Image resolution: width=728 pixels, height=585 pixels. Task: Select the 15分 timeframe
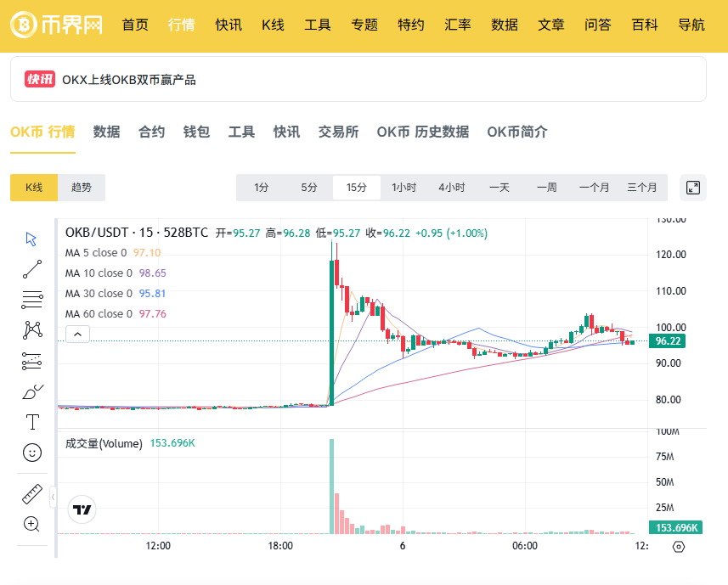coord(357,188)
